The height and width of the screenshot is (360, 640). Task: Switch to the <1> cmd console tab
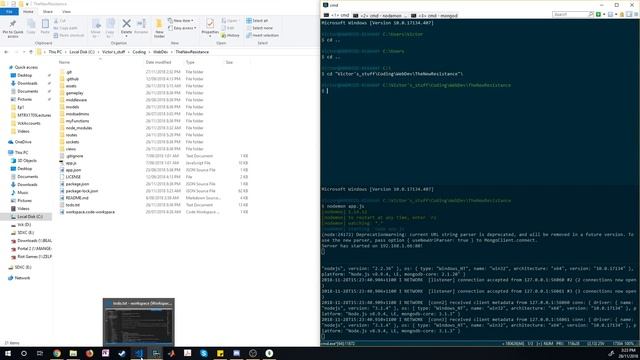pyautogui.click(x=336, y=16)
